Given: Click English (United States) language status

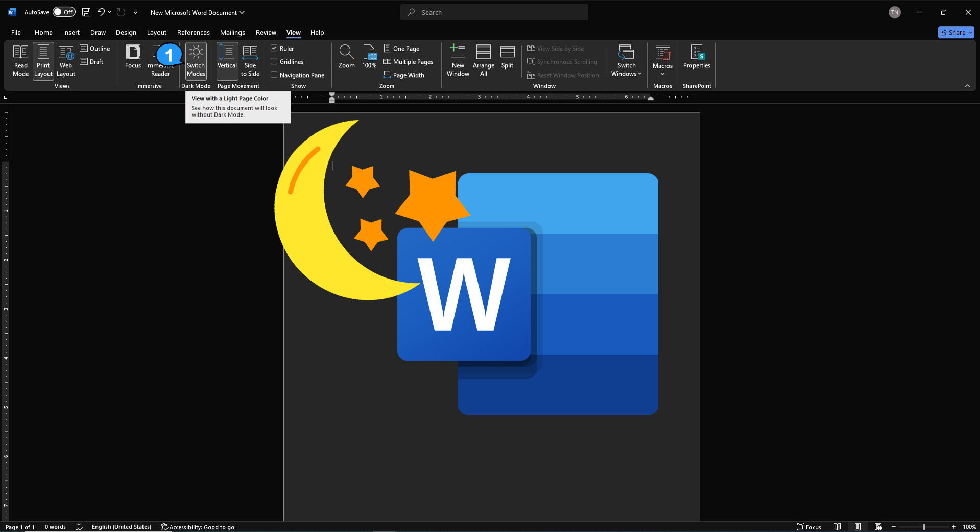Looking at the screenshot, I should click(x=122, y=527).
